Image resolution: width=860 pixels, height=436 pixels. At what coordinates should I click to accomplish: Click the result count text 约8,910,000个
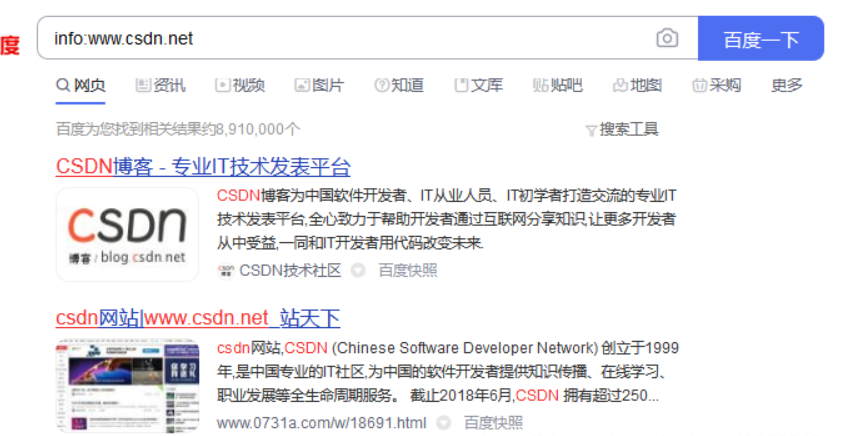[x=251, y=129]
